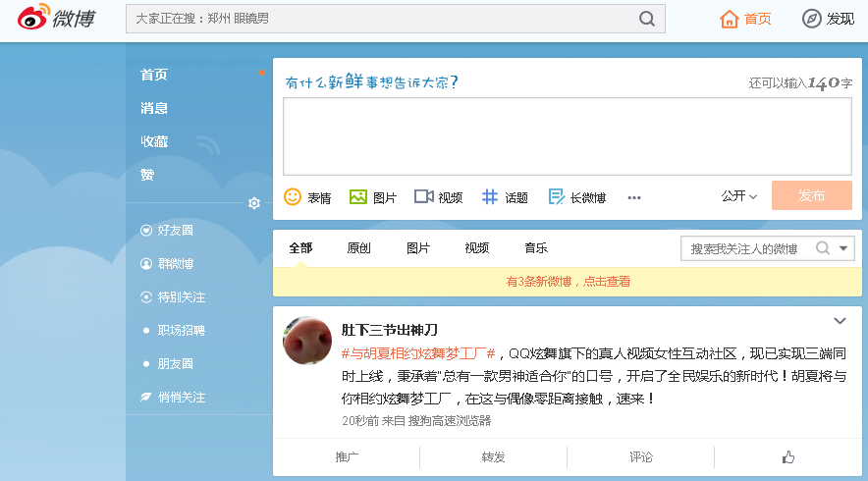This screenshot has width=868, height=481.
Task: Click the 评论 comment button
Action: click(x=641, y=457)
